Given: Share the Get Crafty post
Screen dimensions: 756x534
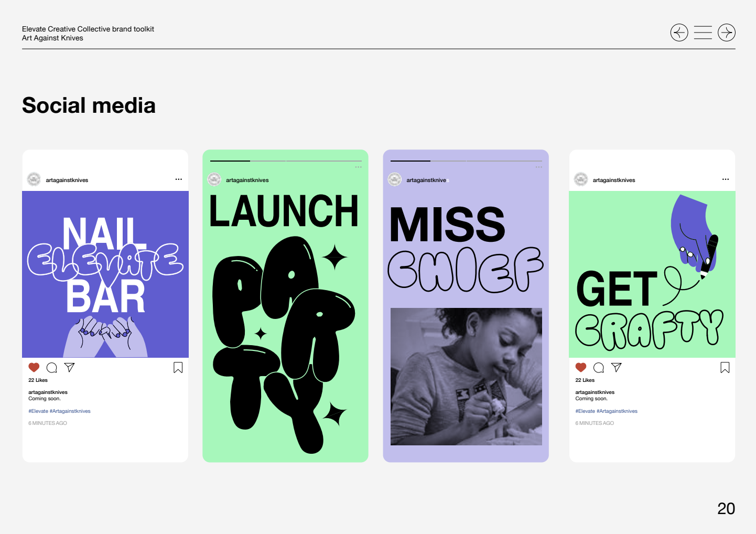Looking at the screenshot, I should tap(617, 367).
